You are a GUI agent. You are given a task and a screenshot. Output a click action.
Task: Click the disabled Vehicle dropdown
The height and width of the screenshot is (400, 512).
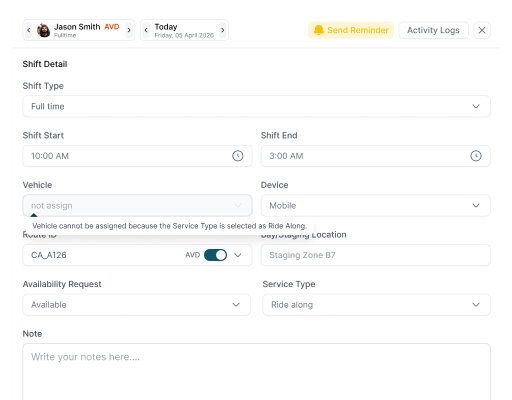click(x=137, y=206)
